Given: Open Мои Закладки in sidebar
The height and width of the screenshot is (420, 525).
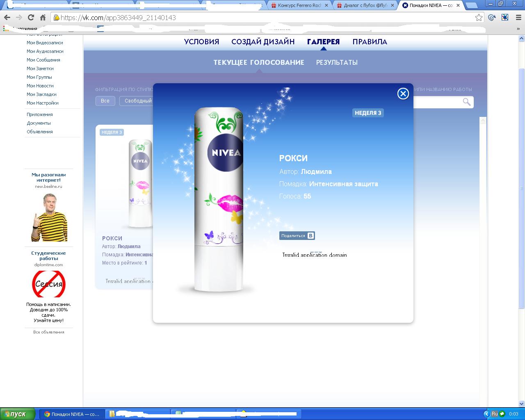Looking at the screenshot, I should (x=41, y=94).
